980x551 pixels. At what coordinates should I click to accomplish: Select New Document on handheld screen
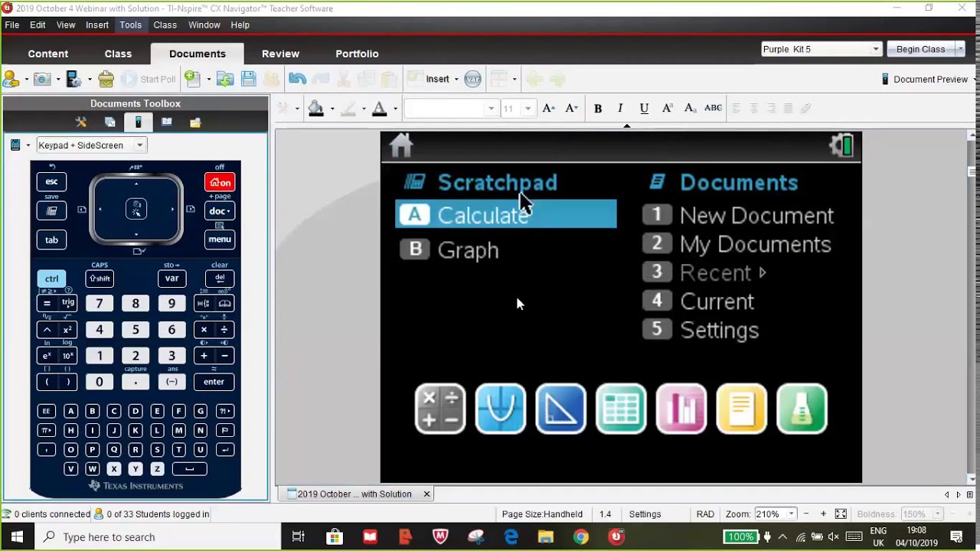(738, 215)
